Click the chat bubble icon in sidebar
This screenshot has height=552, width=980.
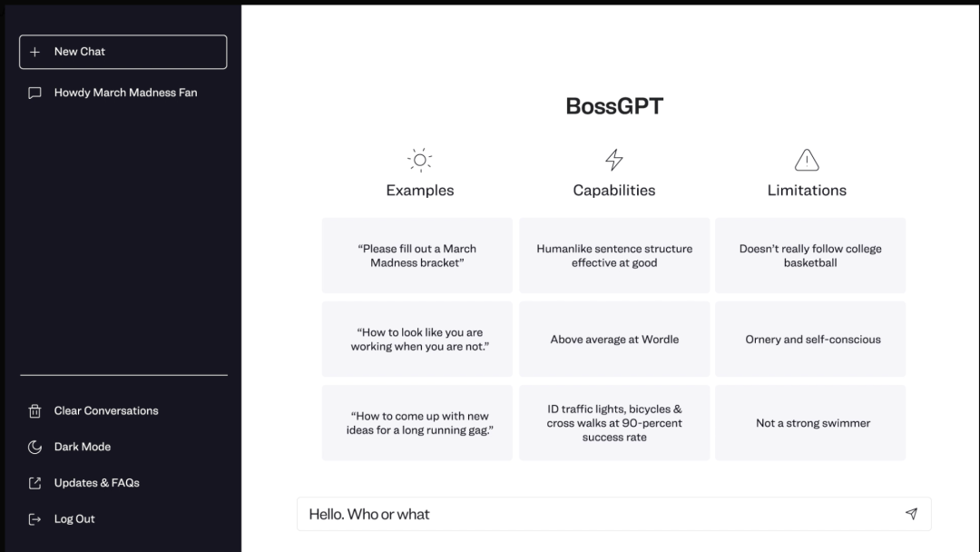pos(35,93)
